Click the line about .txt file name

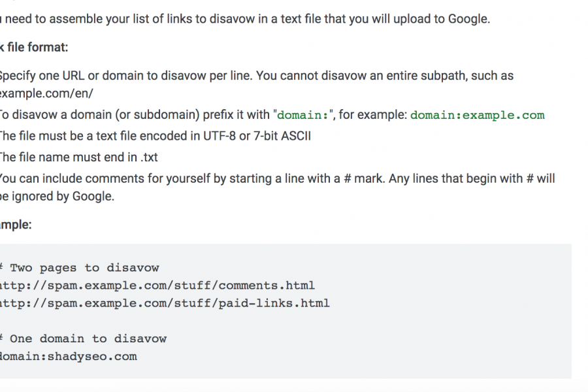[x=79, y=157]
